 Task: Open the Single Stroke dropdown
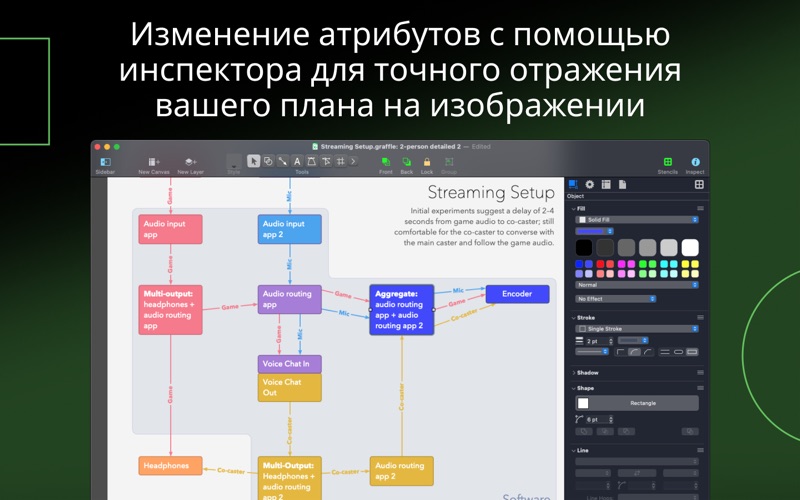[637, 329]
